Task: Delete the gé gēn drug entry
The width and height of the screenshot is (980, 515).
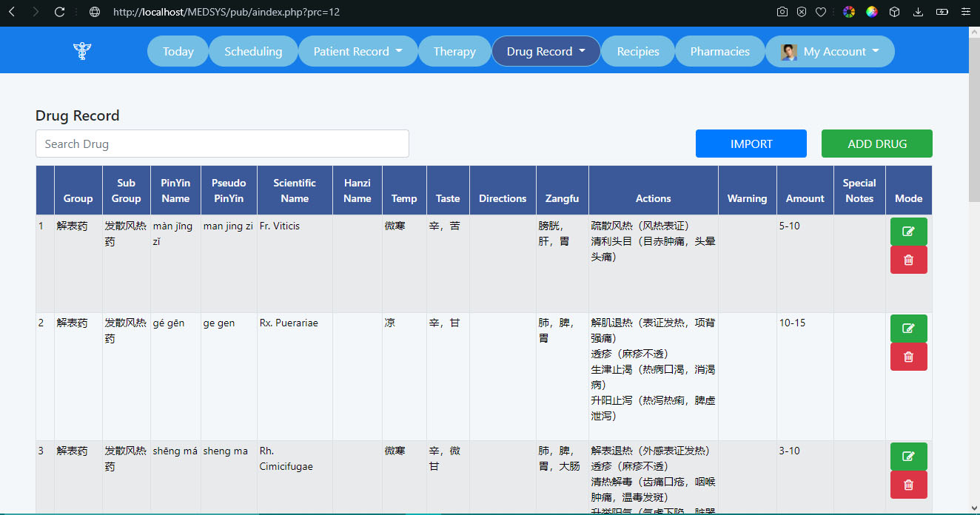Action: tap(908, 357)
